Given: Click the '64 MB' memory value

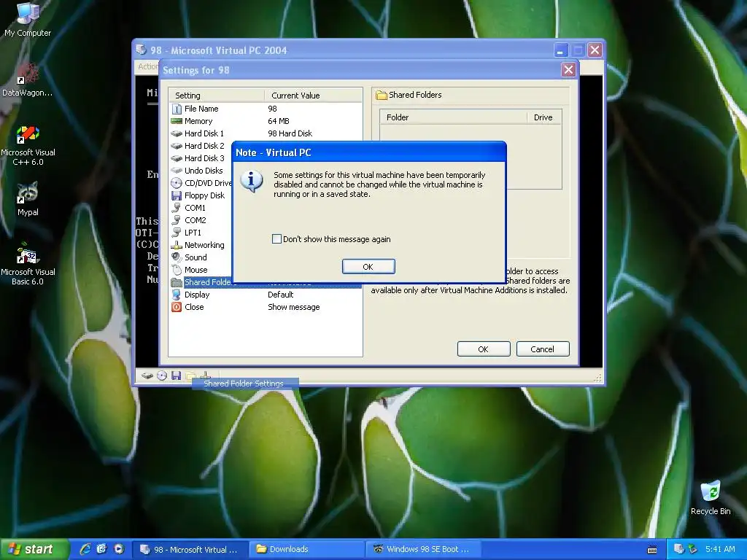Looking at the screenshot, I should pyautogui.click(x=279, y=121).
